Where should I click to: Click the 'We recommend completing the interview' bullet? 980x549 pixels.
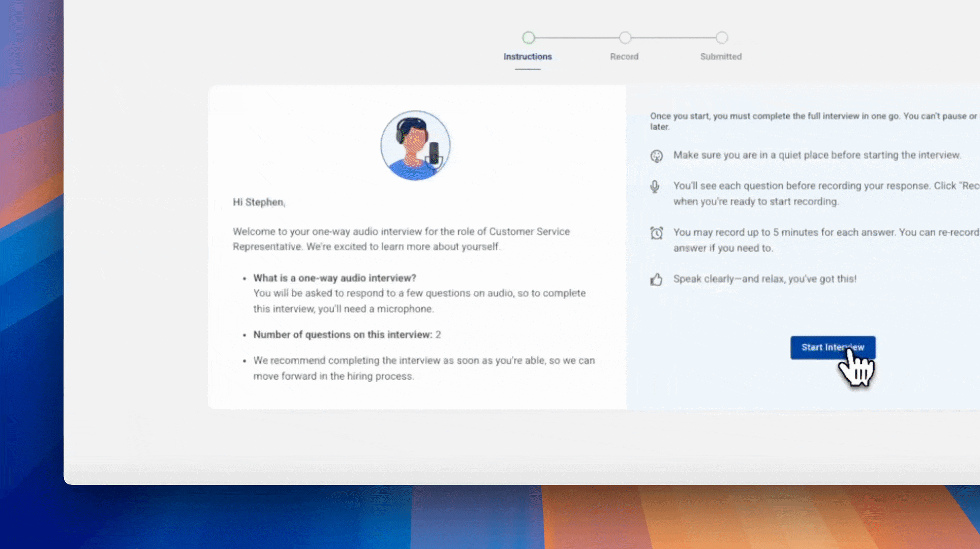[423, 360]
